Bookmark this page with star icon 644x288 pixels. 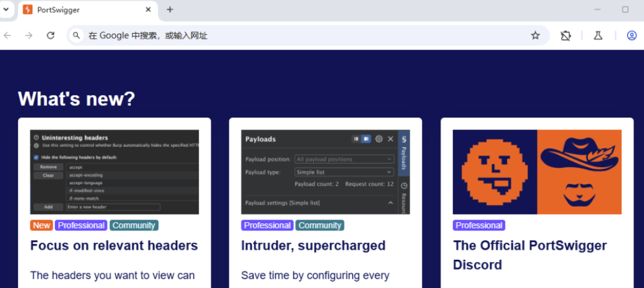[x=535, y=35]
